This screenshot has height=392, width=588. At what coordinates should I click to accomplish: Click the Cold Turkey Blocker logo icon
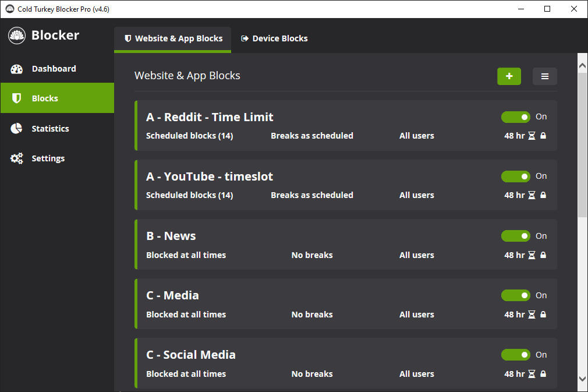point(17,36)
